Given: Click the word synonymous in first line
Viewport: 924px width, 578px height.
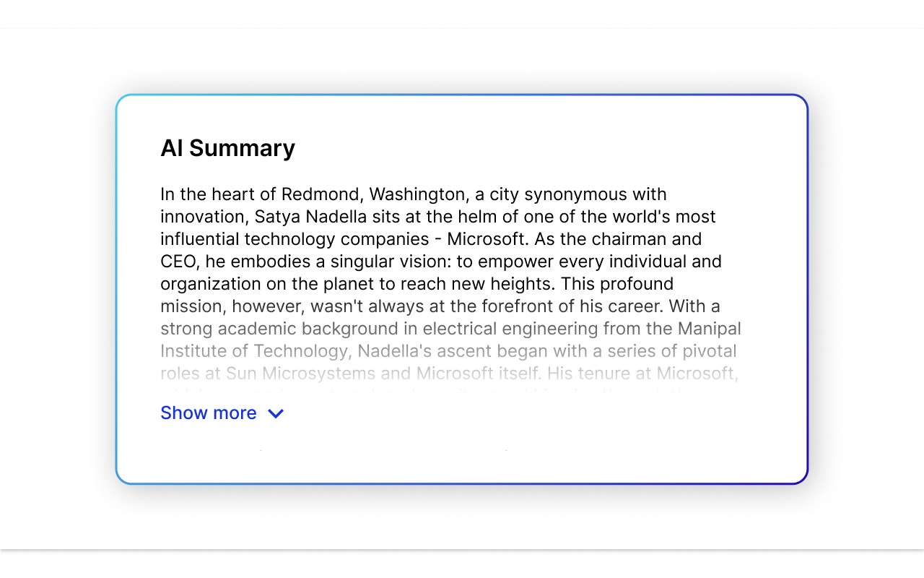Looking at the screenshot, I should pyautogui.click(x=576, y=194).
